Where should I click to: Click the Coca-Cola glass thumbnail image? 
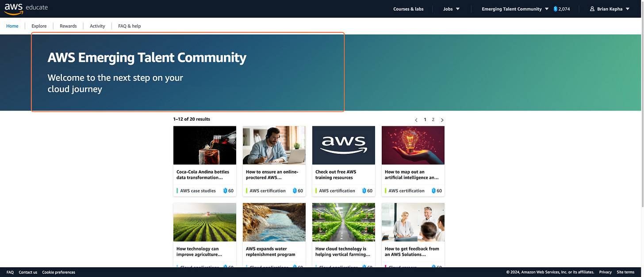205,145
